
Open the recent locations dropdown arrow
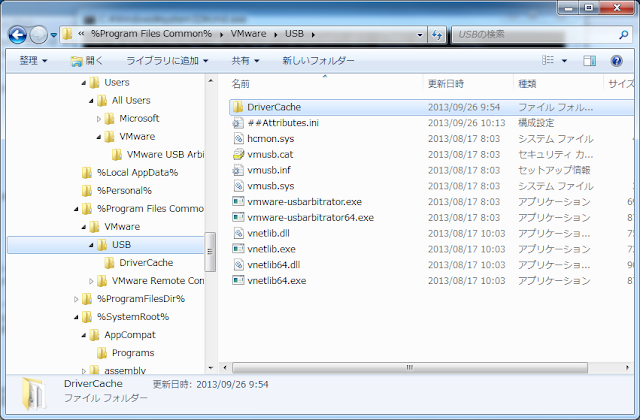pyautogui.click(x=53, y=36)
